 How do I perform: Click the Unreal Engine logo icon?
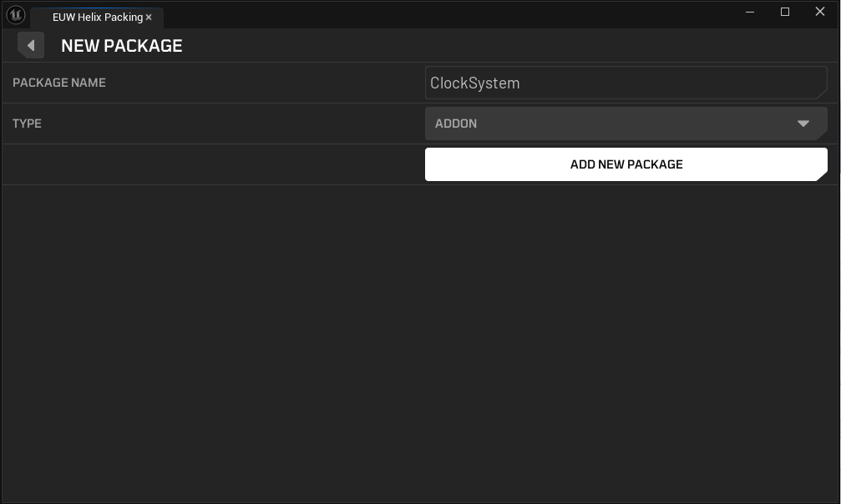point(16,15)
